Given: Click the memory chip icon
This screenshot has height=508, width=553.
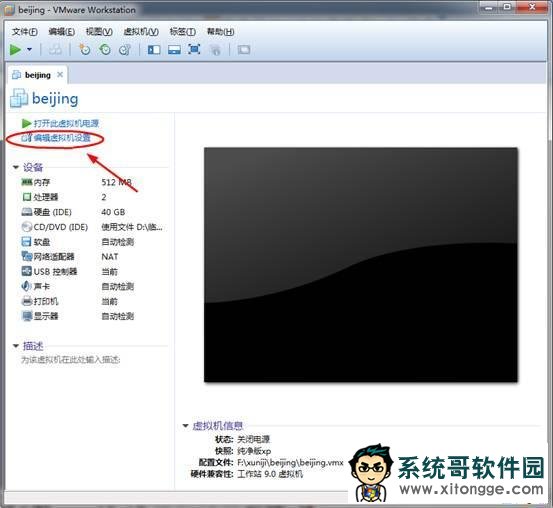Looking at the screenshot, I should (x=27, y=182).
